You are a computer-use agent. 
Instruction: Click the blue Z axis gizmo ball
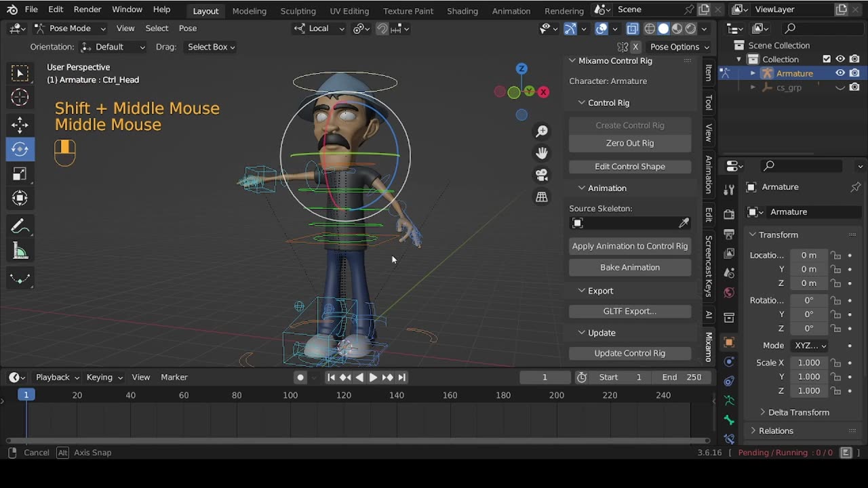(x=521, y=68)
